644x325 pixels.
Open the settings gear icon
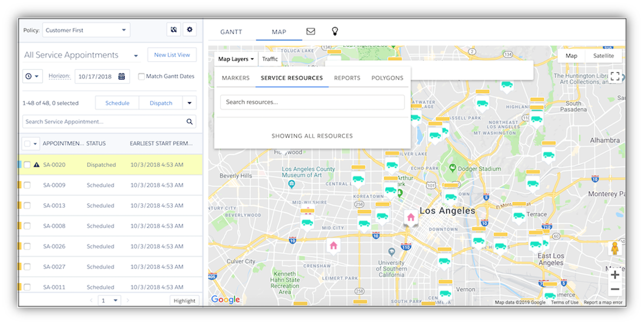(190, 30)
